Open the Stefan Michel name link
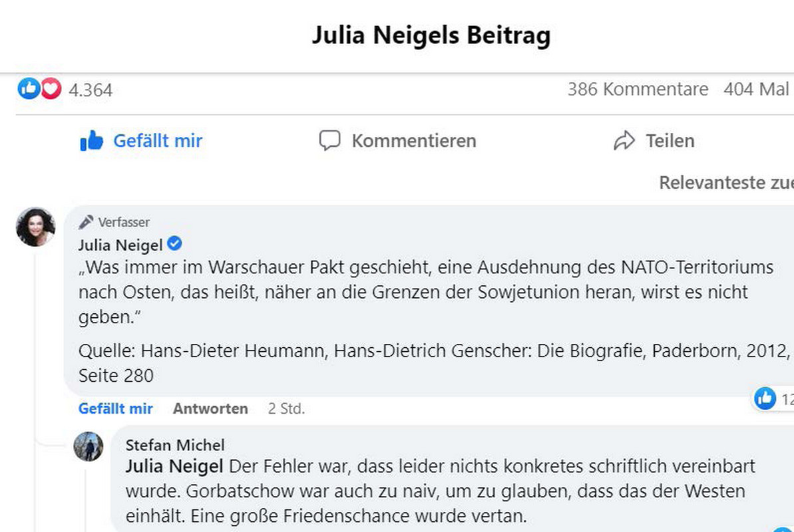The width and height of the screenshot is (794, 532). (175, 445)
